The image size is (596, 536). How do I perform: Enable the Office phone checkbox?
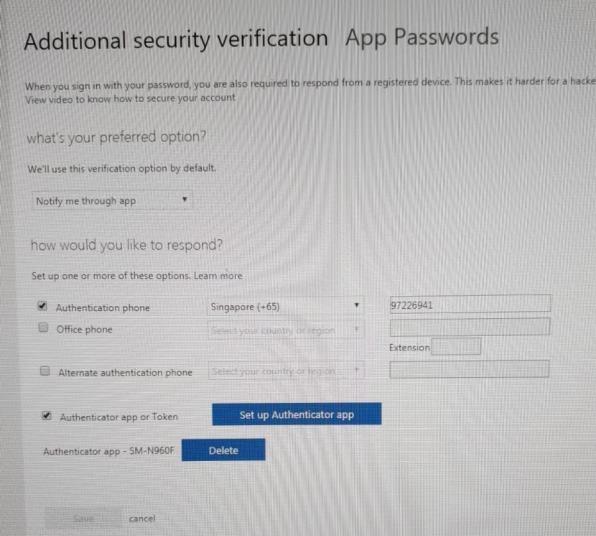pyautogui.click(x=44, y=327)
